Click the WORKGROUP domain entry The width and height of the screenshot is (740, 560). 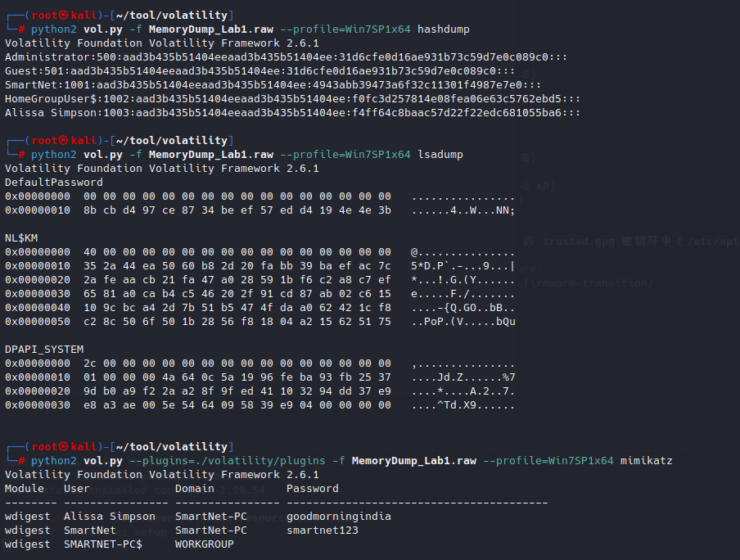tap(205, 544)
